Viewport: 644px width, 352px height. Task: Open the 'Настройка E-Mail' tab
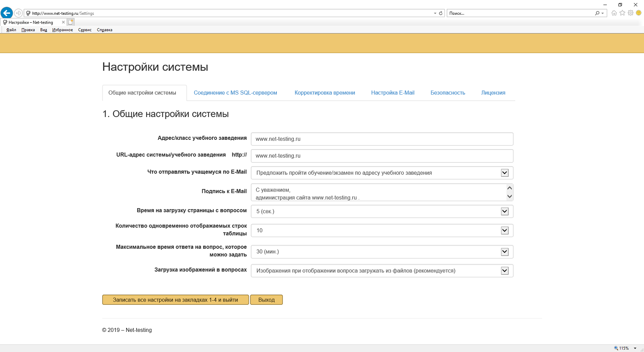click(393, 93)
